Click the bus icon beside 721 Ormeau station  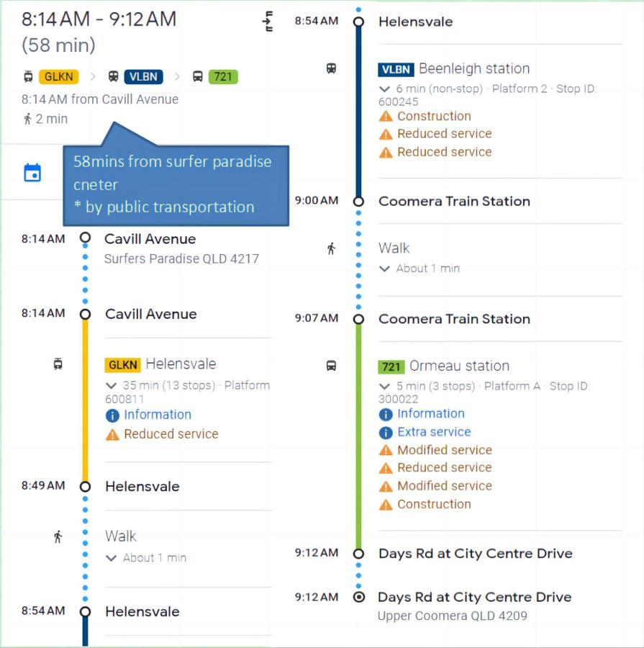[x=331, y=366]
